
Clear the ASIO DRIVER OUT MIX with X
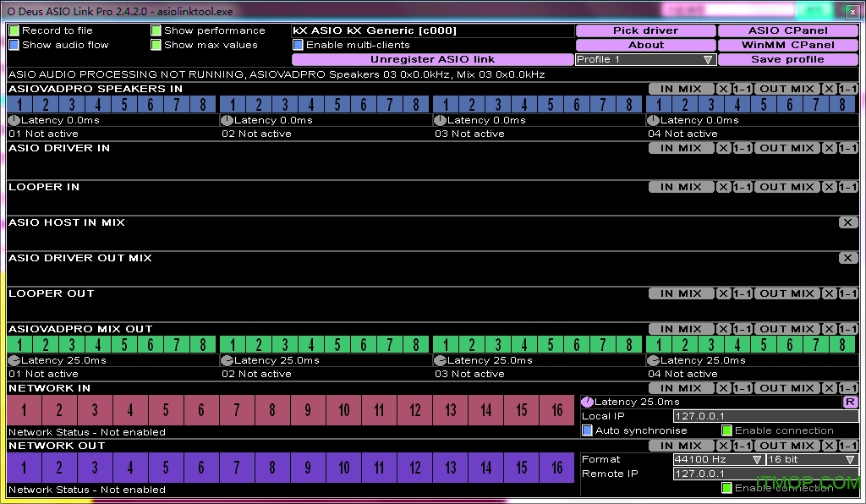point(848,258)
